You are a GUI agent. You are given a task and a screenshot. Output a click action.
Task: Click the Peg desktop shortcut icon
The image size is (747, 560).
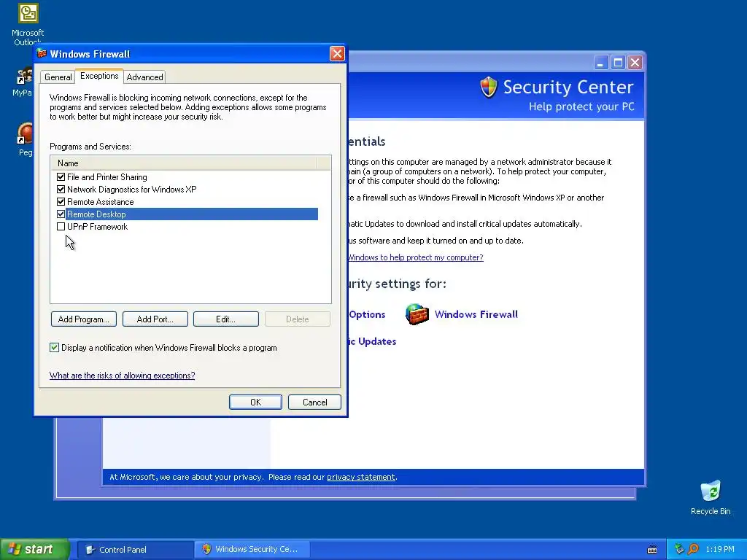tap(26, 133)
